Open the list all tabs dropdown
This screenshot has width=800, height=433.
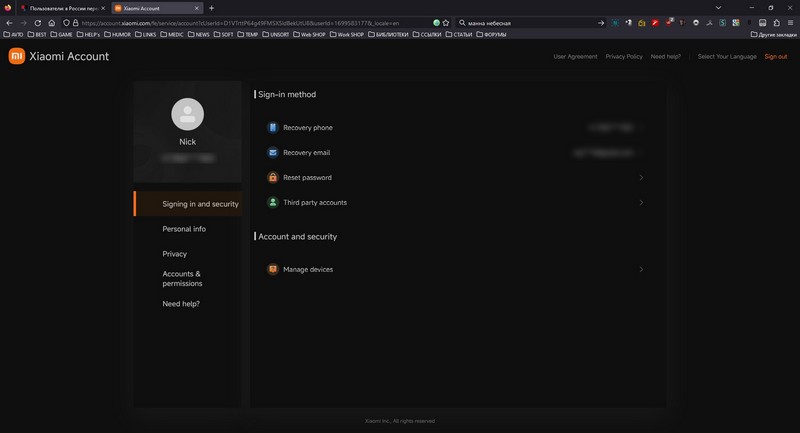pyautogui.click(x=718, y=8)
